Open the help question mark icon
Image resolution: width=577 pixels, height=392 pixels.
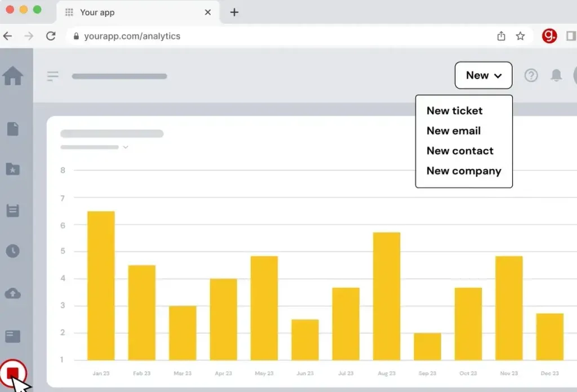531,75
